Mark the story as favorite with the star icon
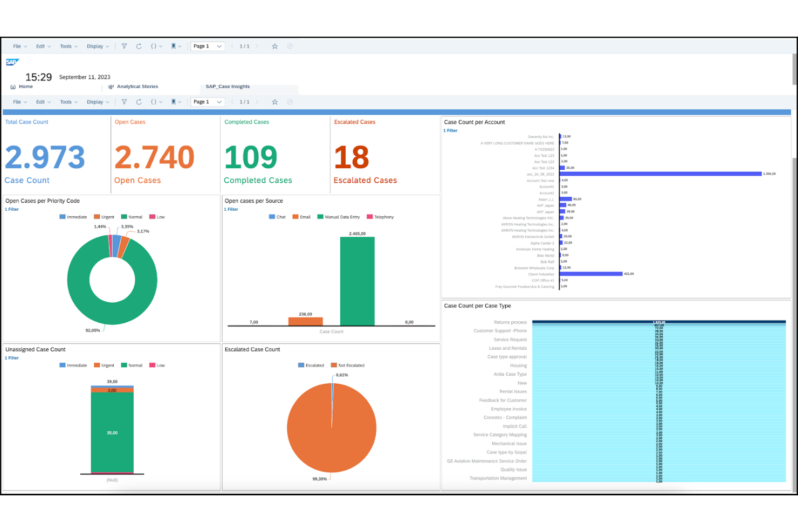 [x=275, y=46]
